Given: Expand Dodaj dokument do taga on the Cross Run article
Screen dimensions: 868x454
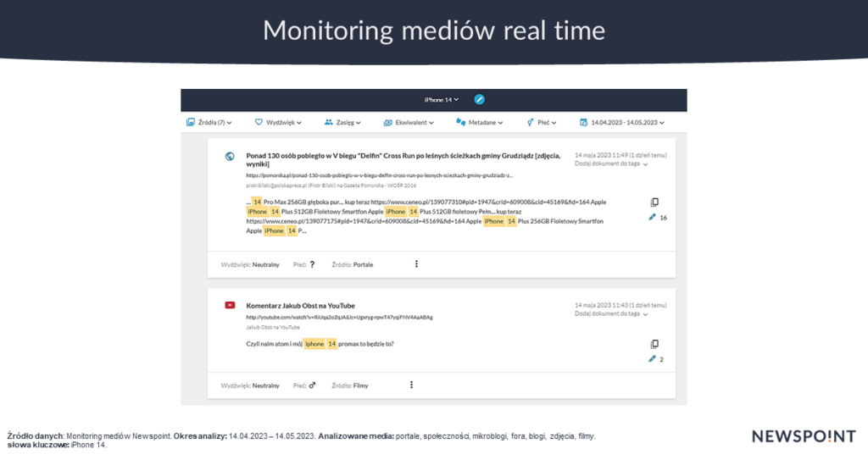Looking at the screenshot, I should (611, 163).
